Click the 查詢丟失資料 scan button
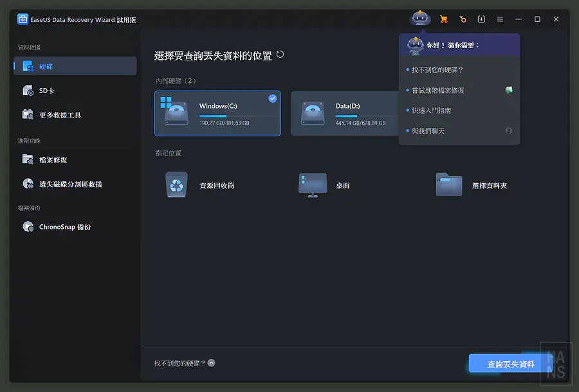Image resolution: width=579 pixels, height=392 pixels. [511, 363]
